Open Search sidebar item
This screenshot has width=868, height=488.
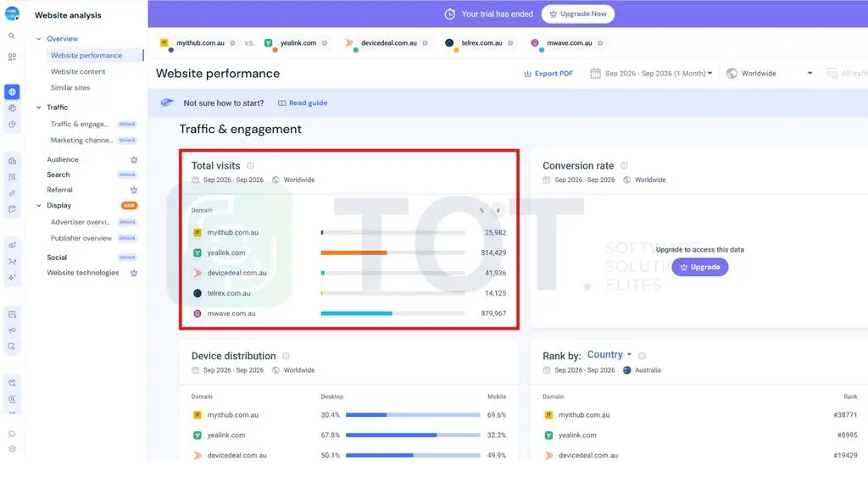[x=58, y=175]
